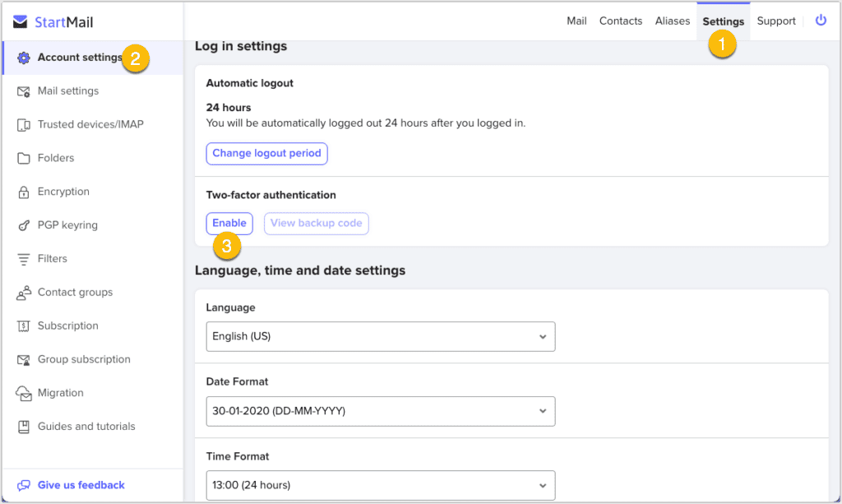Click Change logout period button
842x504 pixels.
tap(266, 154)
